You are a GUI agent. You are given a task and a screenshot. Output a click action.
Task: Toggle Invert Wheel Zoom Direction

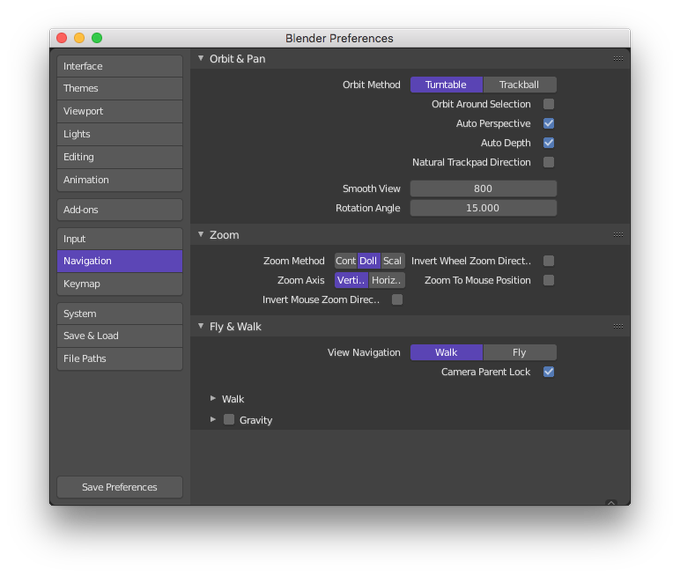click(549, 261)
